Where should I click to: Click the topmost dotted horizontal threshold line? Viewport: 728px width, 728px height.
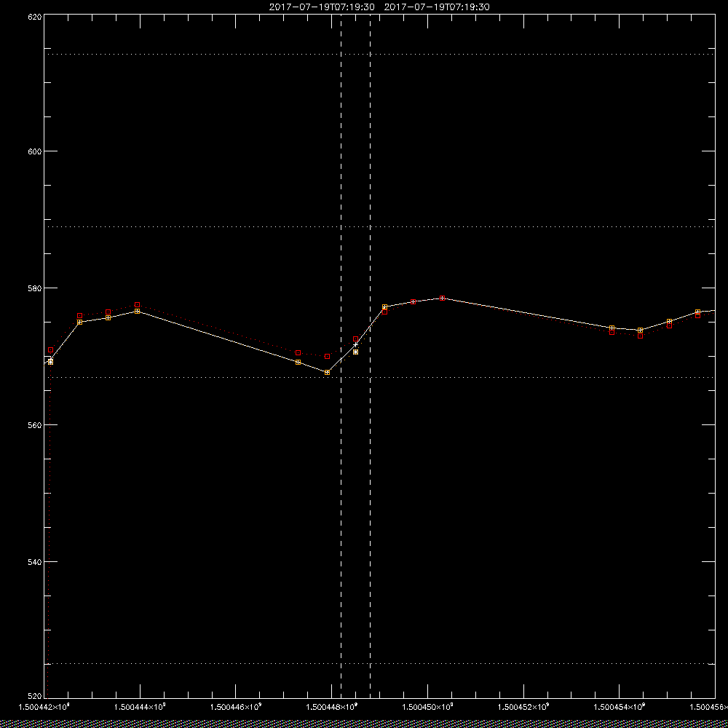coord(379,55)
